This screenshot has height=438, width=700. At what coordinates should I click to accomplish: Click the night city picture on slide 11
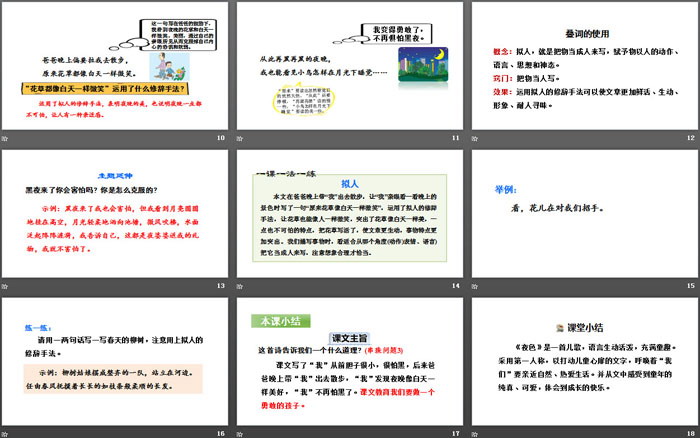(423, 65)
